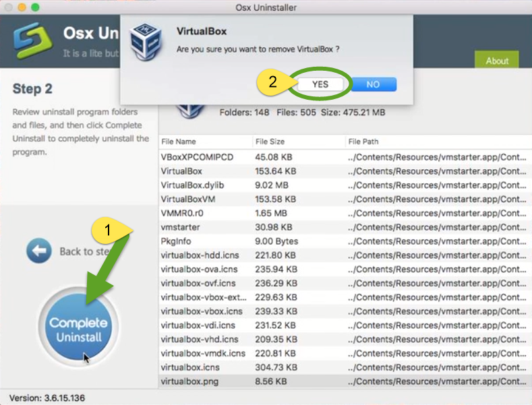The image size is (532, 405).
Task: Select the VMMR0.r0 file row
Action: 345,213
